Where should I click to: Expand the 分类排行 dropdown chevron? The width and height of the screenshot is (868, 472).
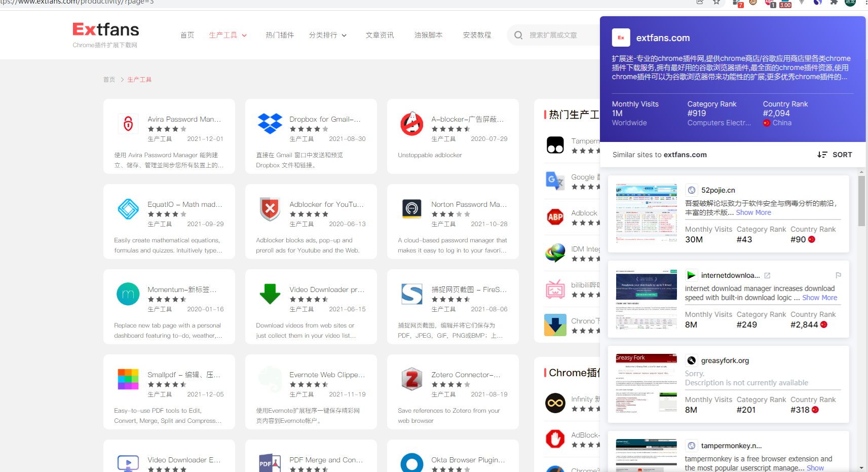(344, 35)
